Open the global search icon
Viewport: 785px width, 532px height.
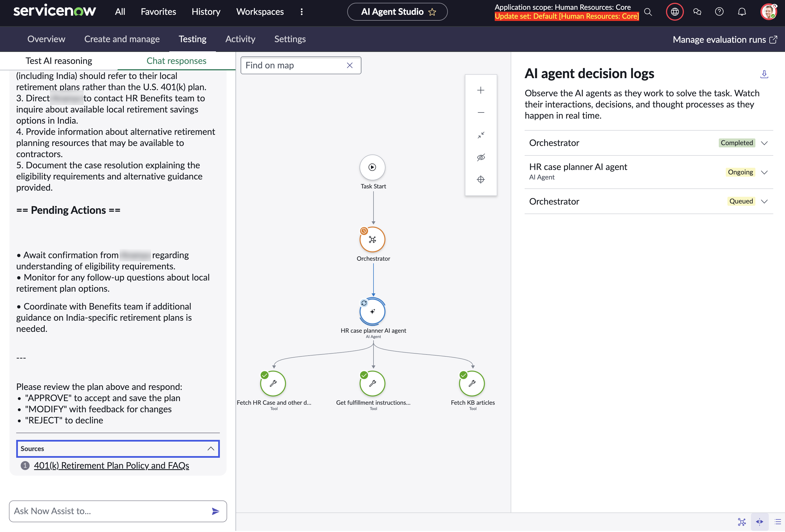coord(648,12)
